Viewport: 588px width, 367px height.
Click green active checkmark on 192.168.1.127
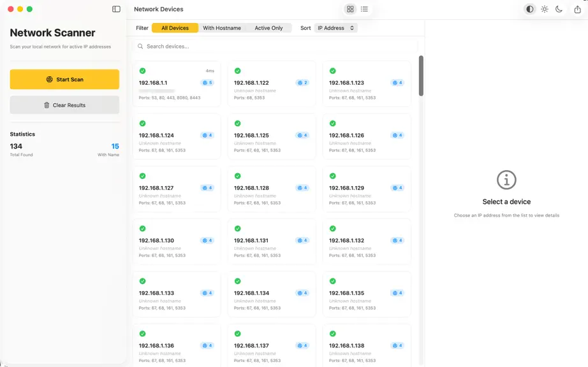pyautogui.click(x=142, y=176)
